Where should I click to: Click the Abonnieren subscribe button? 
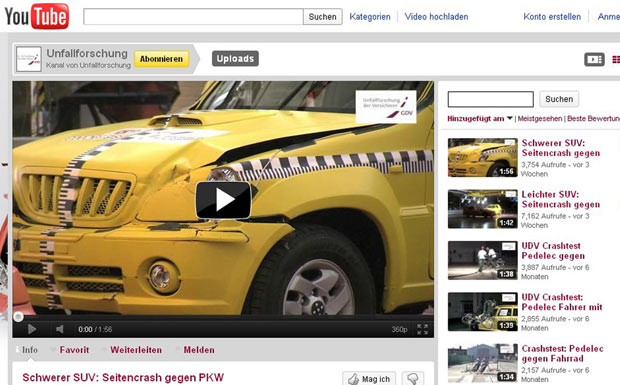click(161, 59)
